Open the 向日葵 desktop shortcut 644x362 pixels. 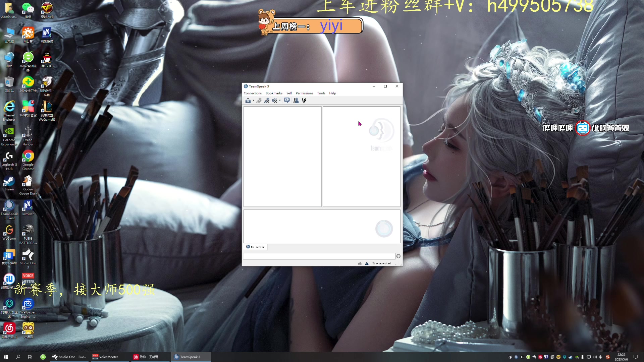(x=28, y=35)
